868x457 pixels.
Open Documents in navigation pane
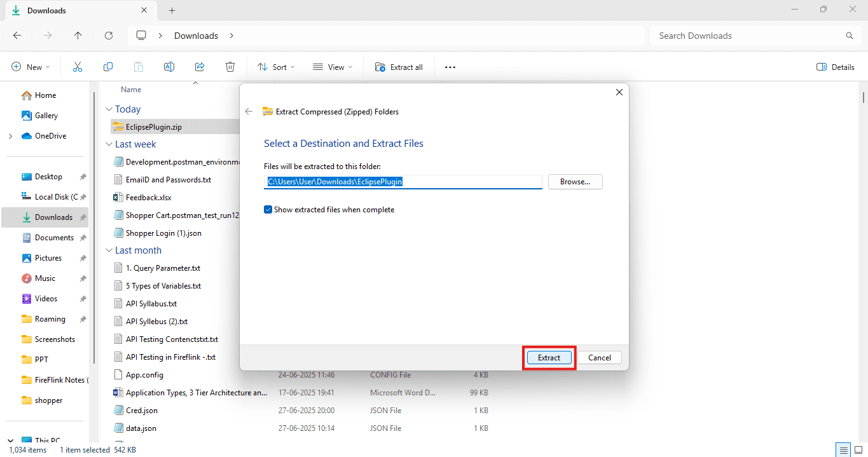48,238
